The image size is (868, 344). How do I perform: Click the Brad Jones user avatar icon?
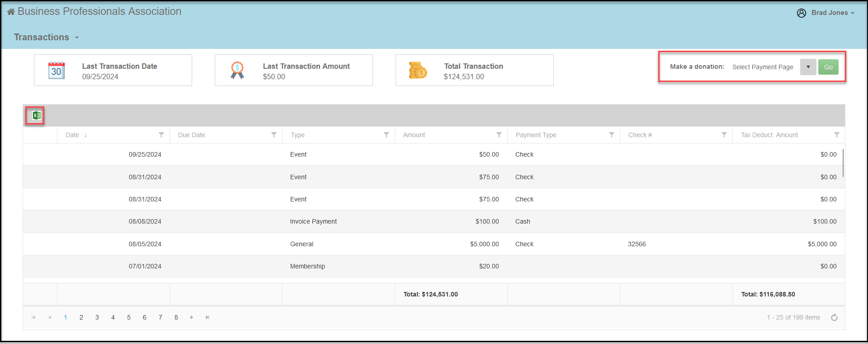tap(802, 13)
